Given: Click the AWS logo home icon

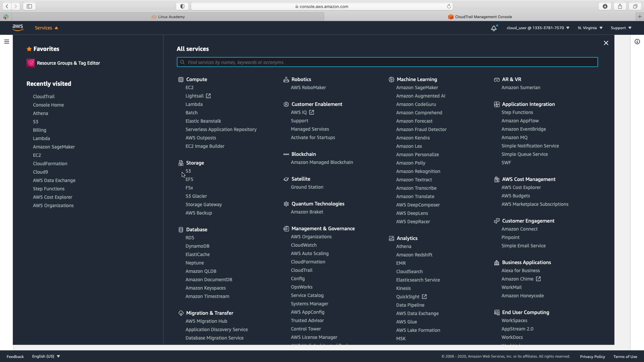Looking at the screenshot, I should 18,28.
